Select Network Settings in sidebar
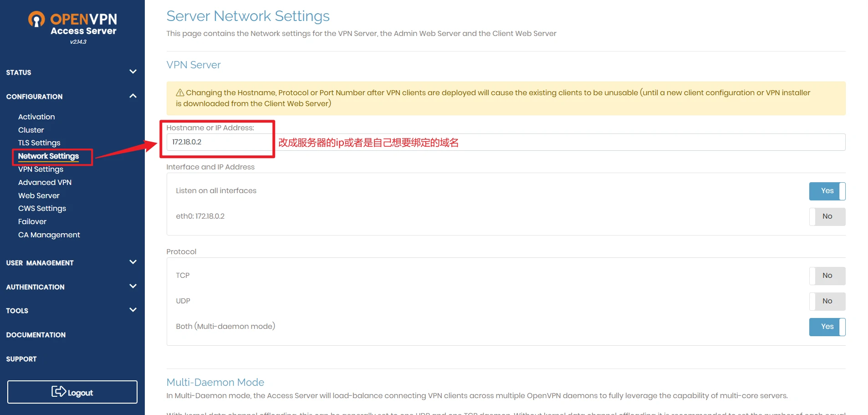Screen dimensions: 868x415 click(48, 156)
